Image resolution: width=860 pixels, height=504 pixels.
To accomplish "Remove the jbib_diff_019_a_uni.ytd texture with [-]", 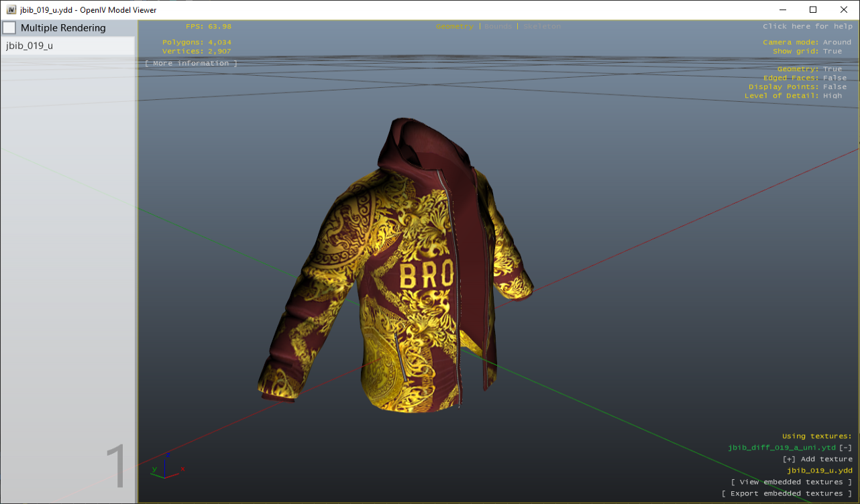I will point(845,447).
